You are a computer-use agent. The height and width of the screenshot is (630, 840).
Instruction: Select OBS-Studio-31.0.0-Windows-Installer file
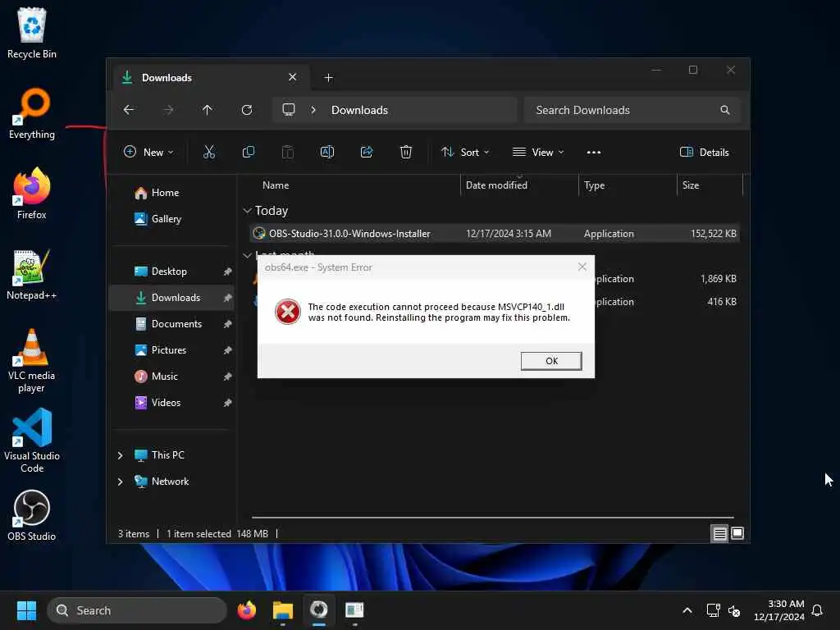(x=495, y=234)
